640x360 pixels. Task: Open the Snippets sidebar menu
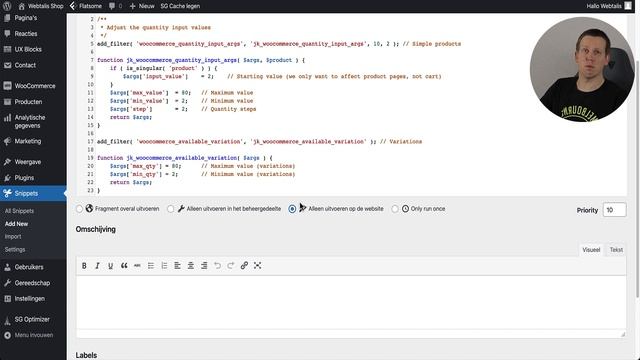[x=33, y=193]
